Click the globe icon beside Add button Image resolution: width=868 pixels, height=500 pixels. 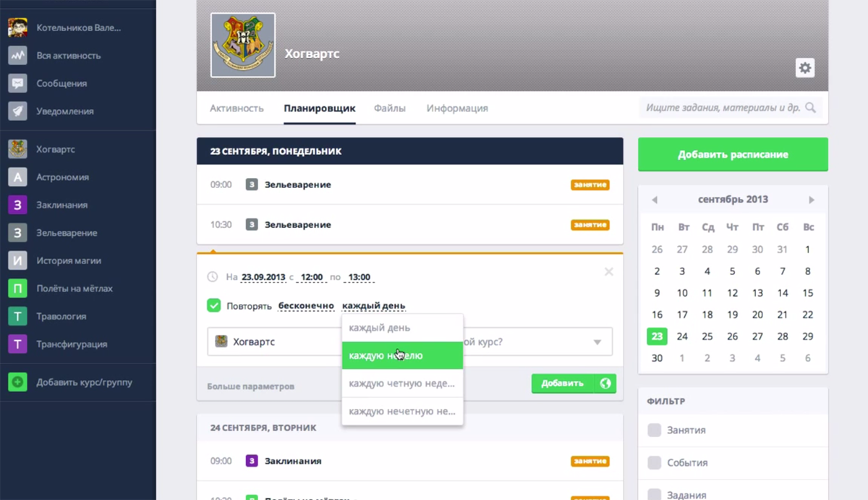click(605, 384)
